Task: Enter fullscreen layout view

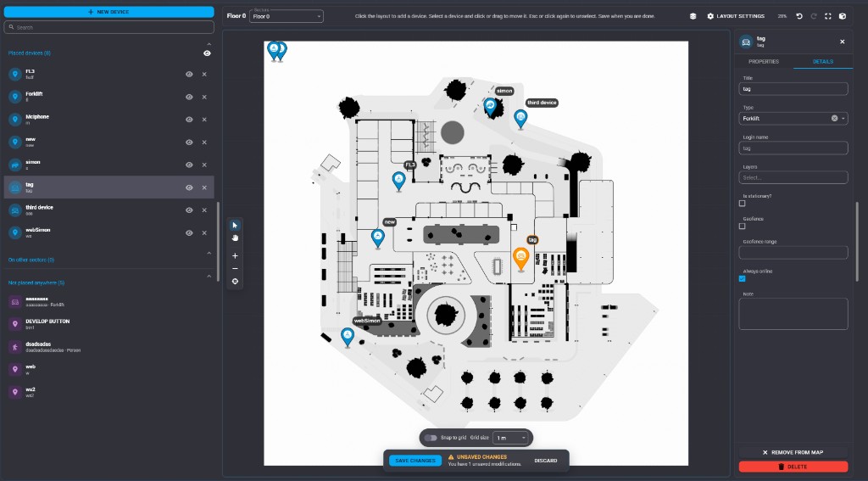Action: pos(828,16)
